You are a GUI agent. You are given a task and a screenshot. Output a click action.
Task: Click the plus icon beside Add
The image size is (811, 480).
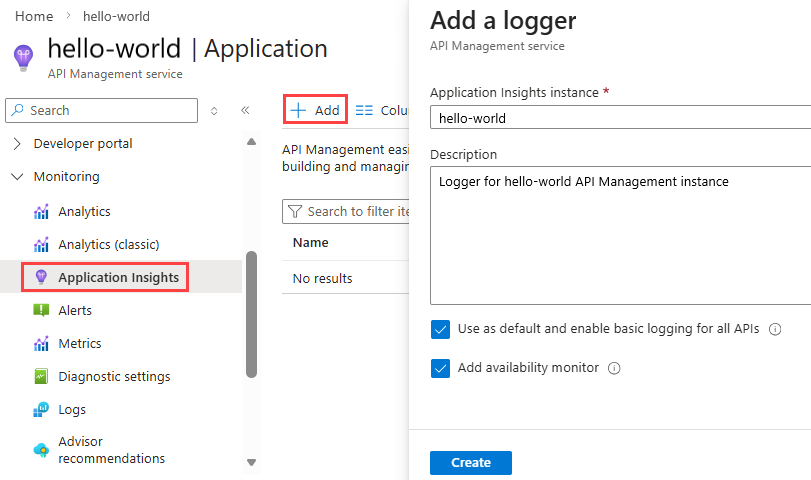[298, 110]
